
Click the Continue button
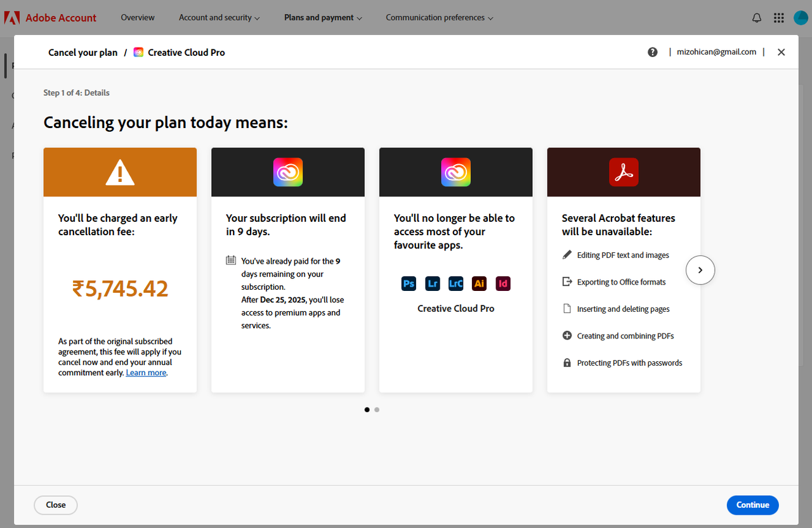pyautogui.click(x=753, y=505)
